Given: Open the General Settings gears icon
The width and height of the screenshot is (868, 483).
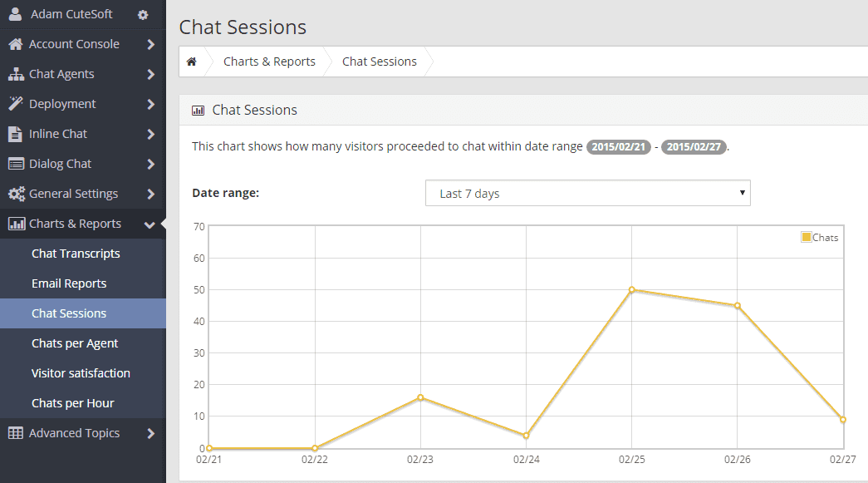Looking at the screenshot, I should coord(16,193).
